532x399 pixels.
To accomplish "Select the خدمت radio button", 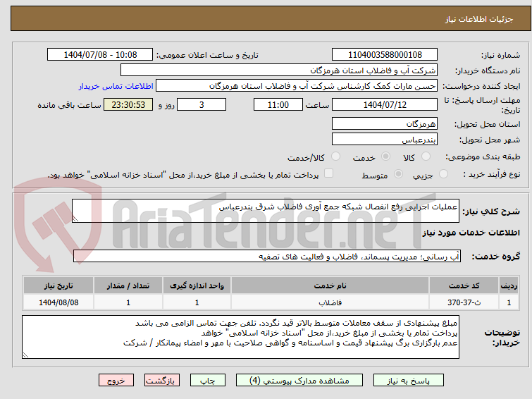I will (385, 156).
